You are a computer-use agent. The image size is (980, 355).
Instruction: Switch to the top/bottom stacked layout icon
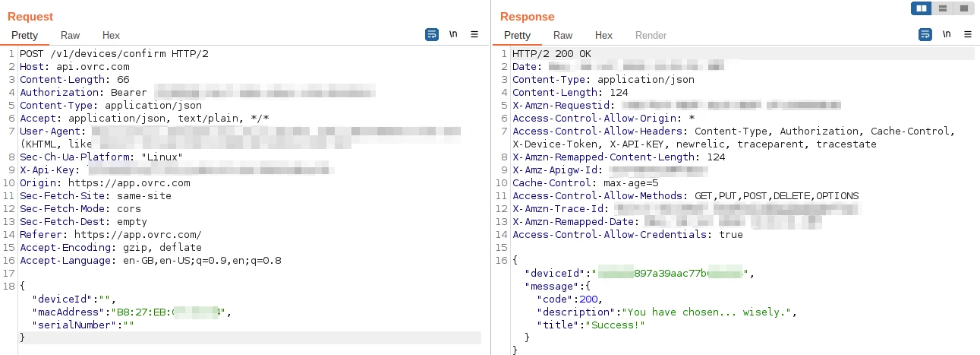[943, 8]
